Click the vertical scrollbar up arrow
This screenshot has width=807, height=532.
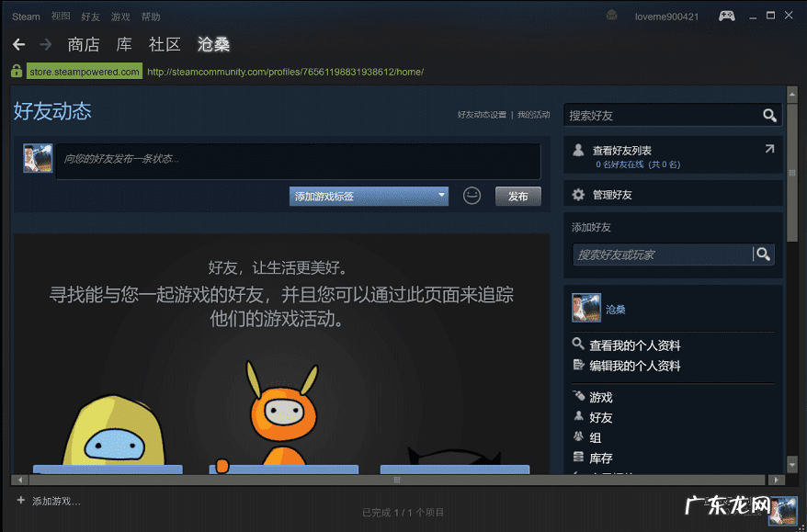[792, 94]
